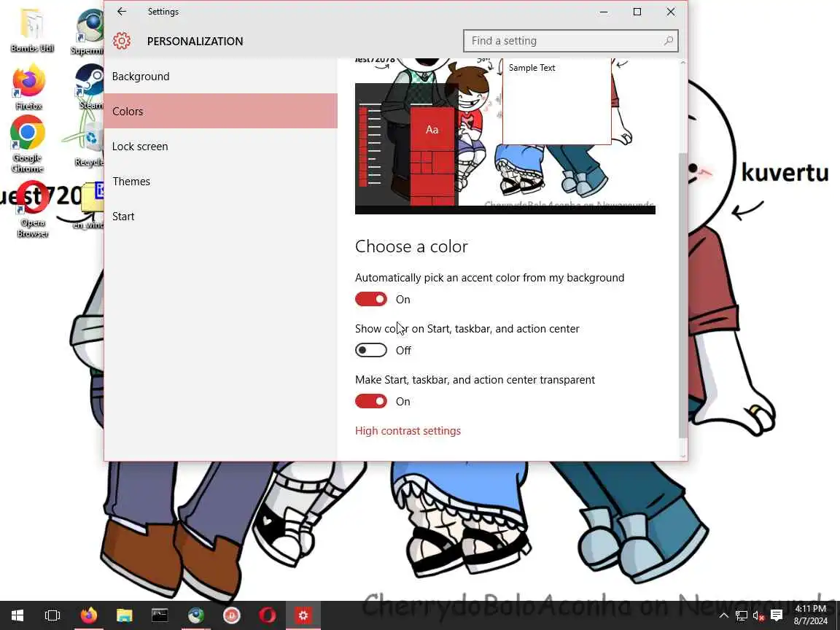Click the round red taskbar app icon
The width and height of the screenshot is (840, 630).
231,615
